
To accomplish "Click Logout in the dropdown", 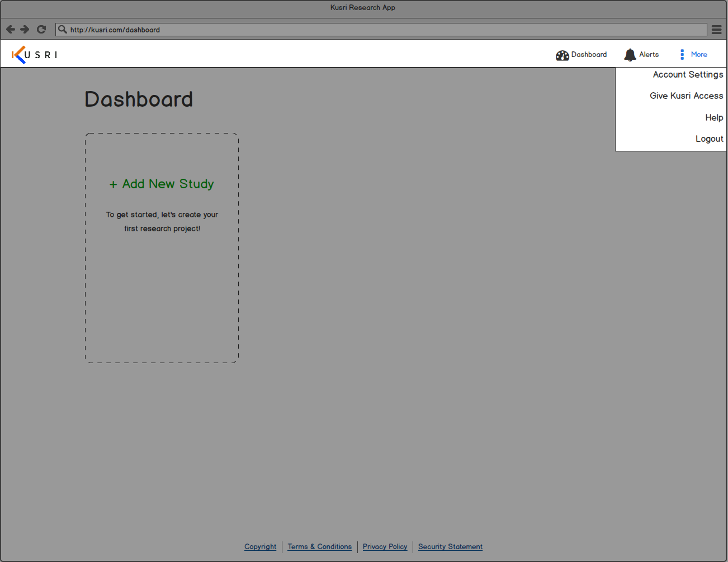I will [x=709, y=139].
